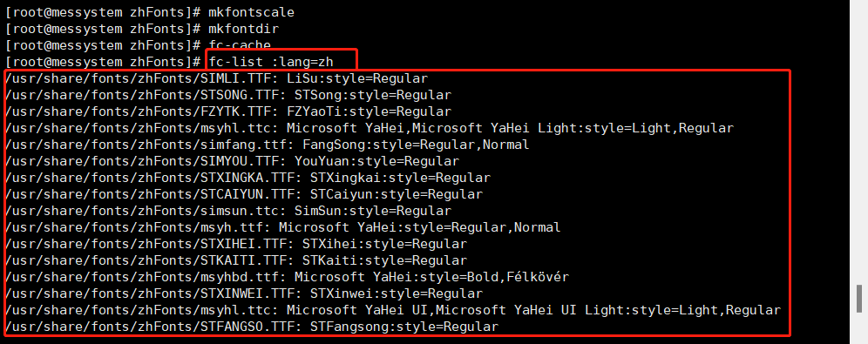This screenshot has height=344, width=868.
Task: Click the simfang.ttf FangSong line
Action: (267, 145)
